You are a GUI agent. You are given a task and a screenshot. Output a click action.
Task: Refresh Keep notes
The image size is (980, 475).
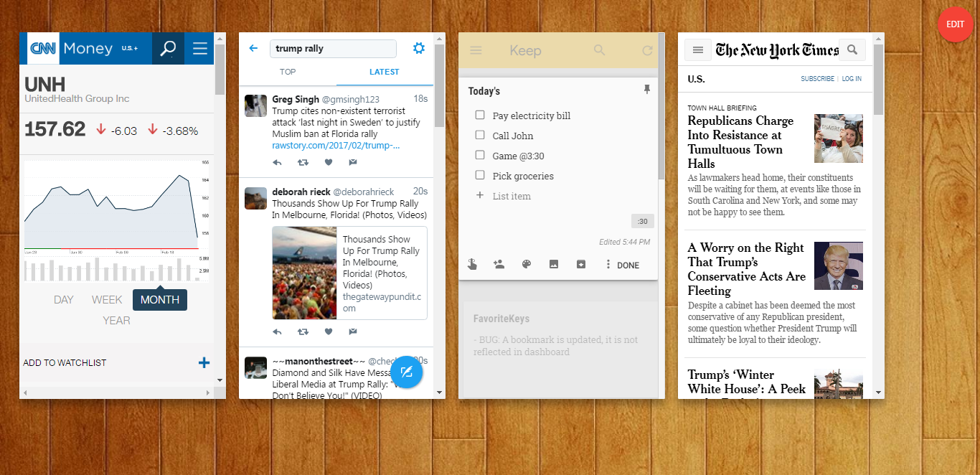click(647, 50)
